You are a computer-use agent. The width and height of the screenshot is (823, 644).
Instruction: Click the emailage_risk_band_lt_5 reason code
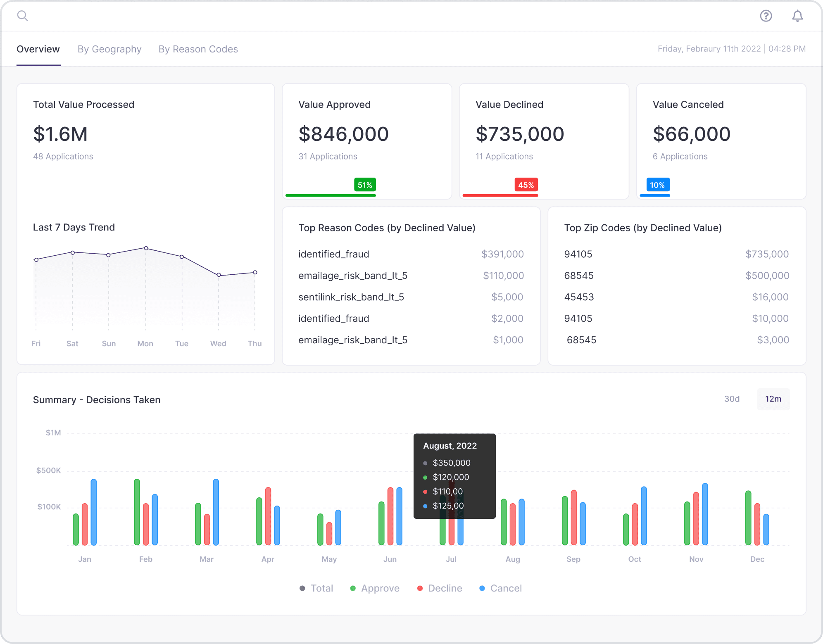click(353, 276)
